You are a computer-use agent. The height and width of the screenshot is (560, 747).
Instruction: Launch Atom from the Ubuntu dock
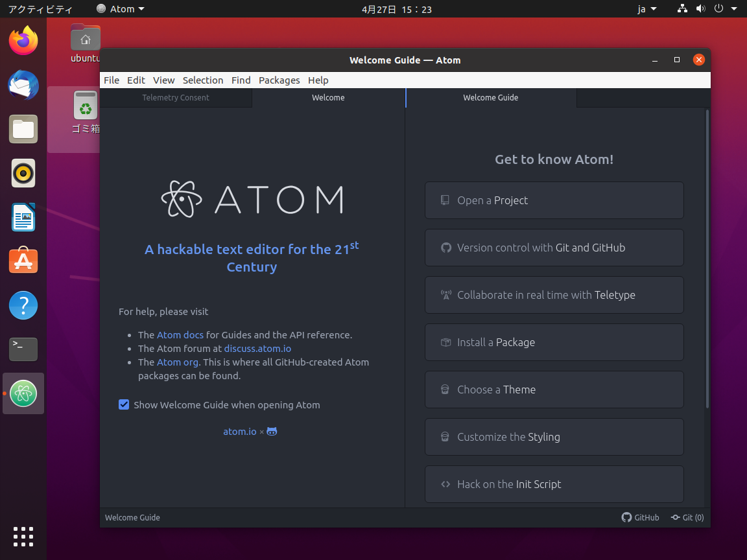click(x=23, y=393)
